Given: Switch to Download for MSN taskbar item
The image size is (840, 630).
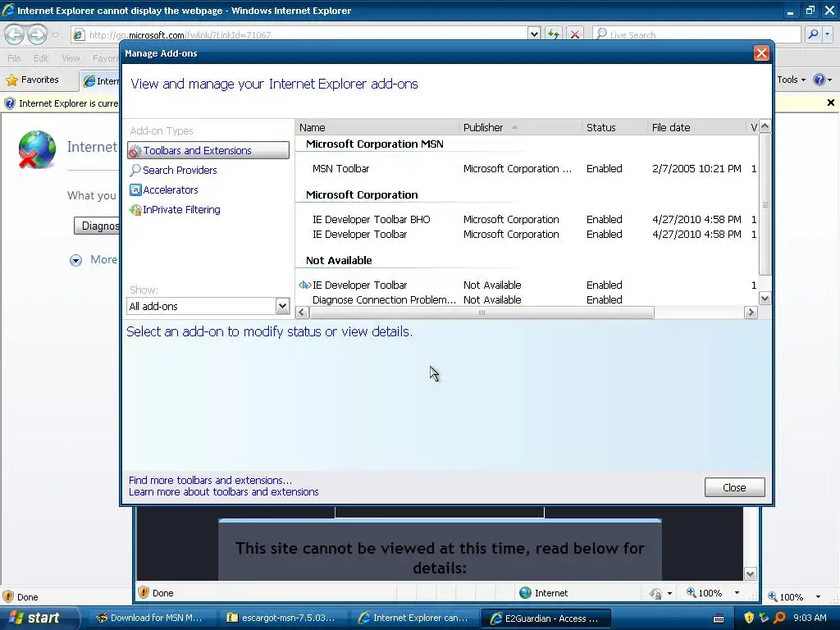Looking at the screenshot, I should 150,619.
